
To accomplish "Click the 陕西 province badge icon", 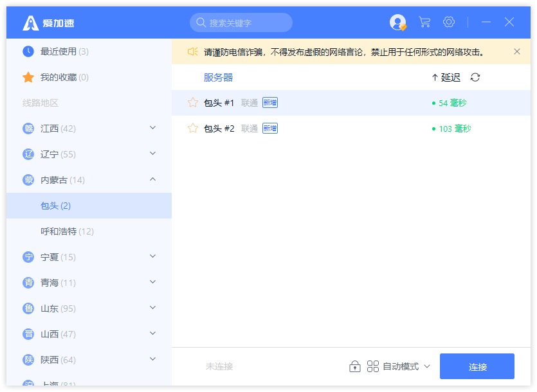I will tap(28, 360).
